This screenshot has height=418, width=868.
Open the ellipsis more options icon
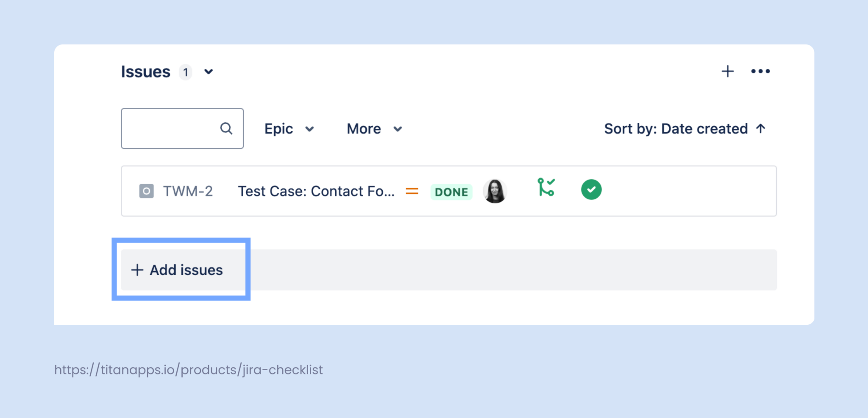tap(760, 71)
